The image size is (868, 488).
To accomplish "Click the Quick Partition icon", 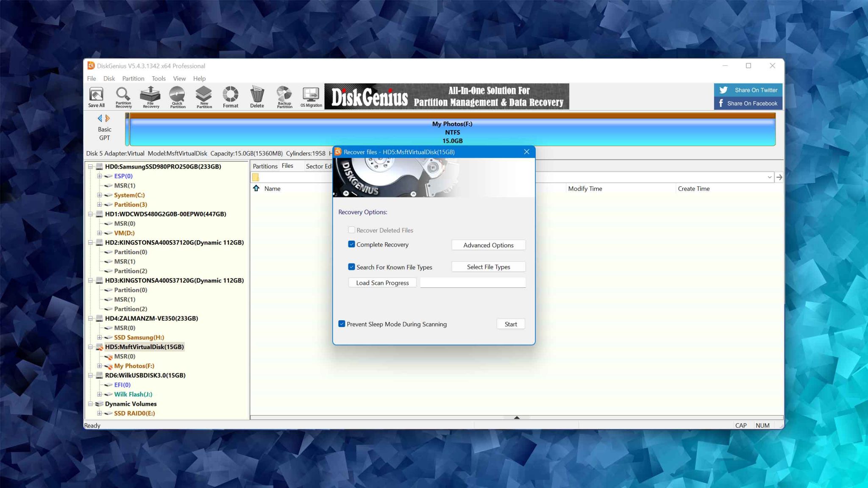I will point(177,97).
